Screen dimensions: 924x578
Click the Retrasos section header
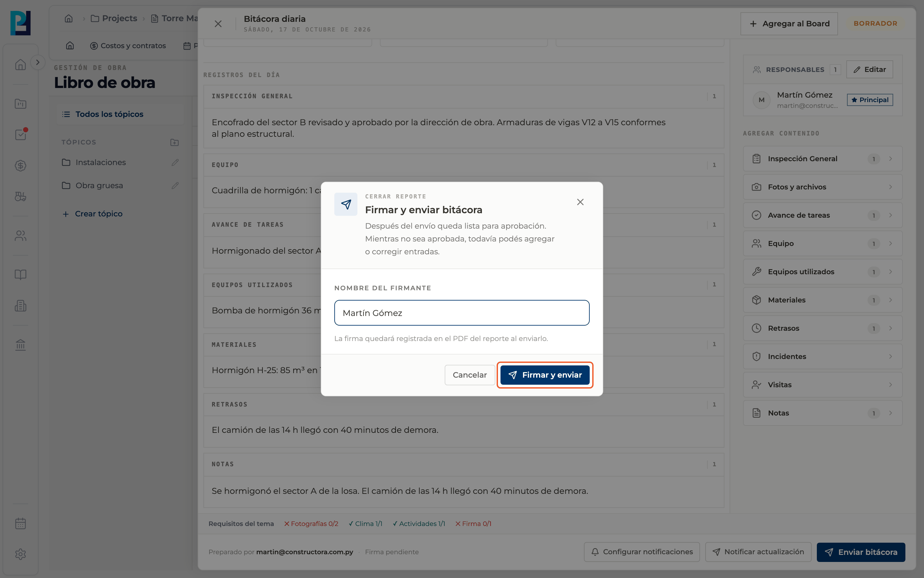464,405
